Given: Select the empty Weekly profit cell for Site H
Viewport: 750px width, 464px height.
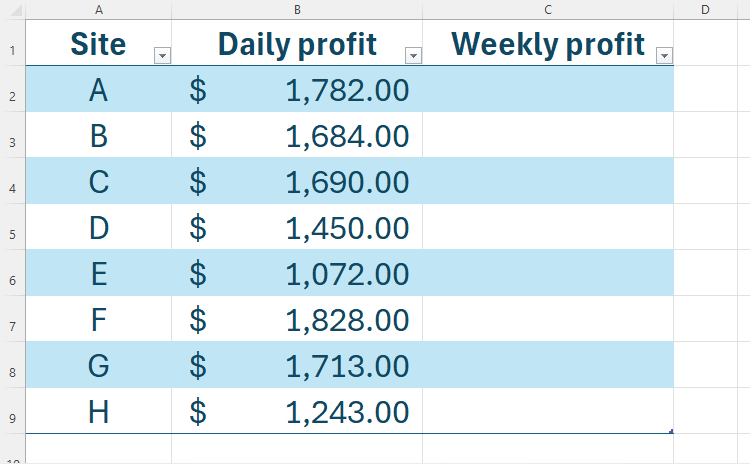Looking at the screenshot, I should click(x=548, y=411).
